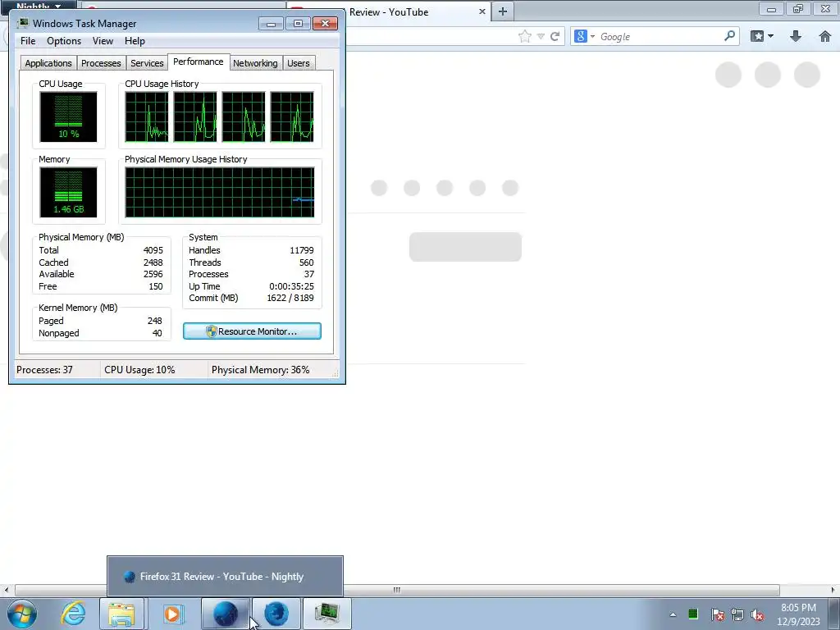The image size is (840, 630).
Task: Click Task Manager title bar icon
Action: tap(22, 23)
